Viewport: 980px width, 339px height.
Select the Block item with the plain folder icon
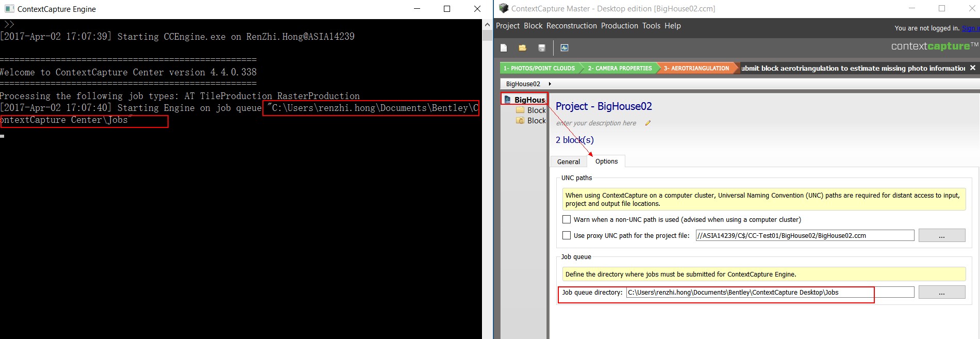(531, 110)
